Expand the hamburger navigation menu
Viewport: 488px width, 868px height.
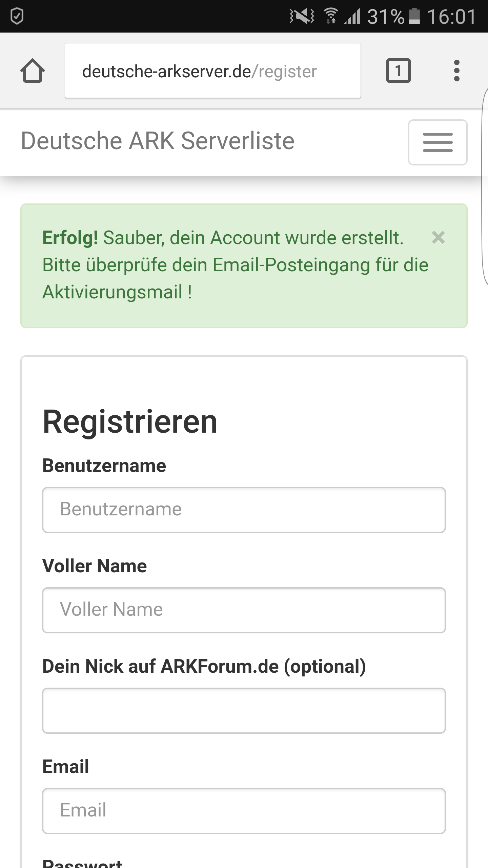[x=438, y=142]
